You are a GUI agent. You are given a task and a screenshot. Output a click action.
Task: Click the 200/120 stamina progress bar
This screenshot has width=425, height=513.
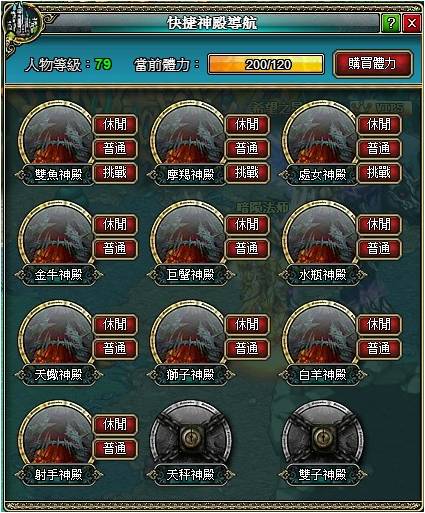265,64
